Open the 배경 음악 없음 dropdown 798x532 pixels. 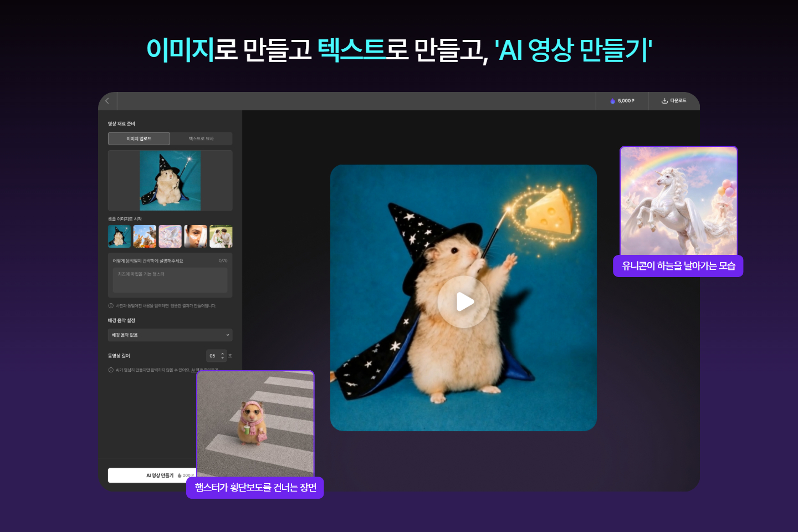pos(170,335)
